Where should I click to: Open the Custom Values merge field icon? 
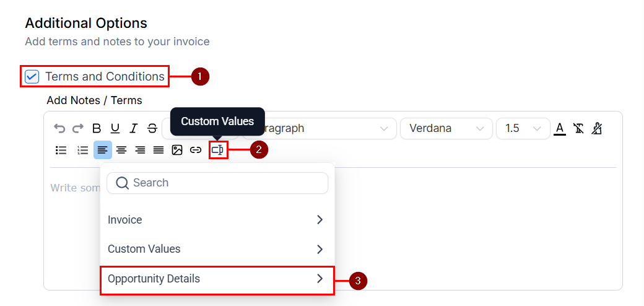pos(218,150)
